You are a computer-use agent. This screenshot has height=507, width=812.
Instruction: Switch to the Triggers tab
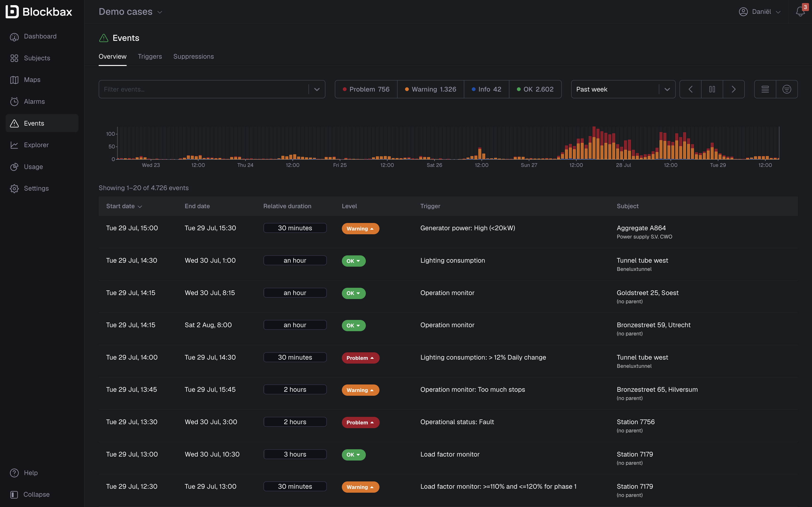pos(150,56)
